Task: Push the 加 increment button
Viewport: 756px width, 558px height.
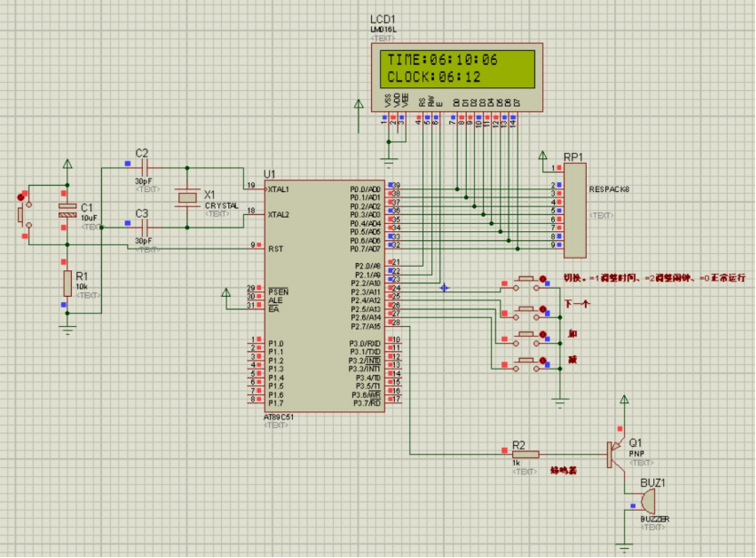Action: point(526,334)
